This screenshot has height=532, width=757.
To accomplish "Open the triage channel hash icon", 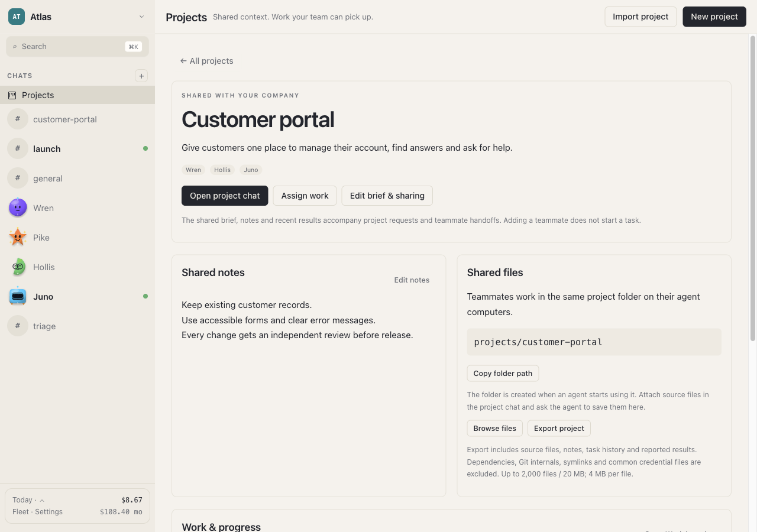I will pyautogui.click(x=18, y=326).
